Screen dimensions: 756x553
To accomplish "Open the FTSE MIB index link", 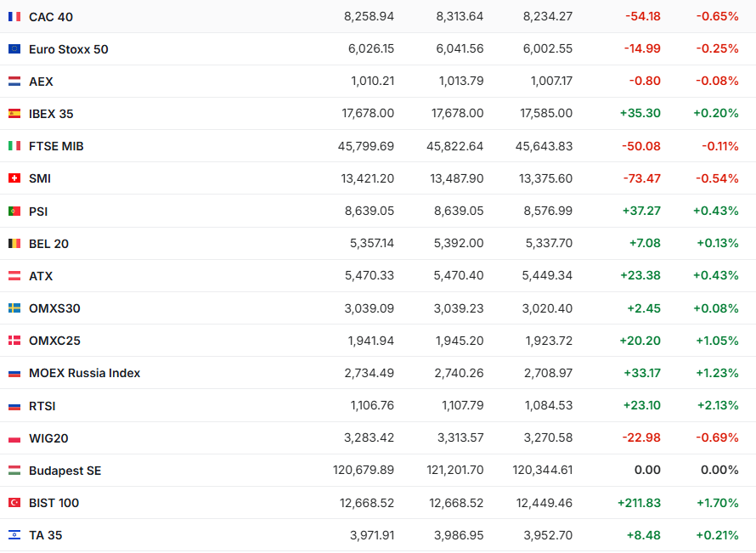I will tap(56, 146).
